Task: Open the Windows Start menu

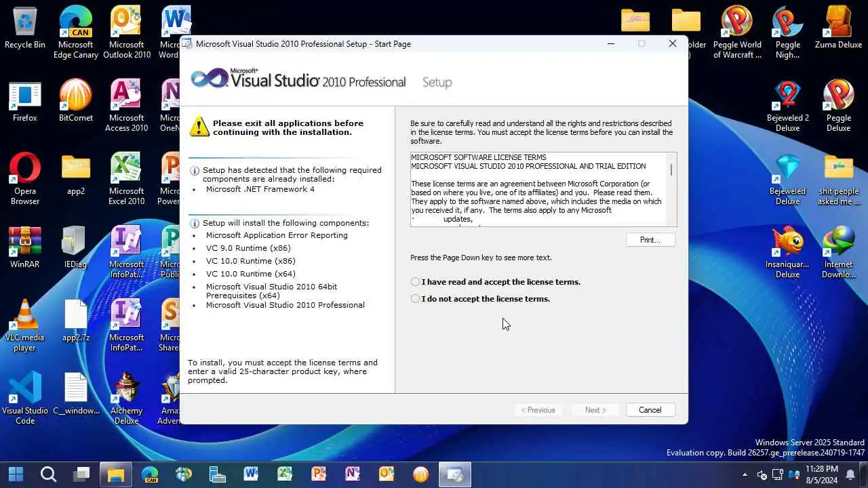Action: coord(16,474)
